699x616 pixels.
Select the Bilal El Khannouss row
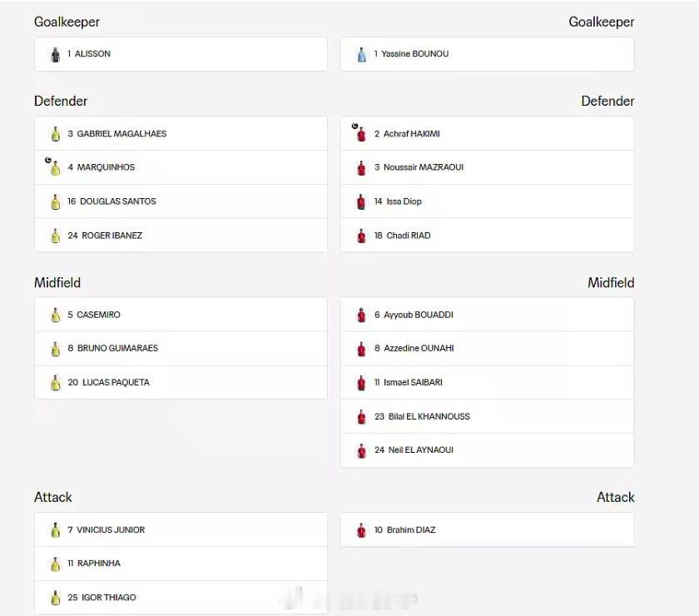click(x=488, y=416)
